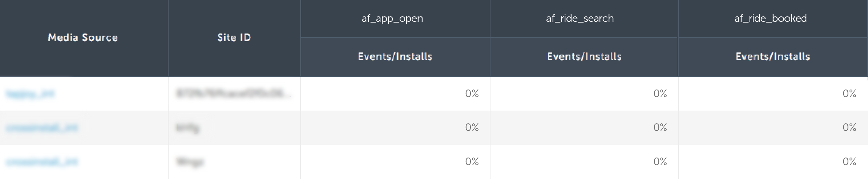Sort by the Media Source column header
This screenshot has height=179, width=868.
pos(83,37)
